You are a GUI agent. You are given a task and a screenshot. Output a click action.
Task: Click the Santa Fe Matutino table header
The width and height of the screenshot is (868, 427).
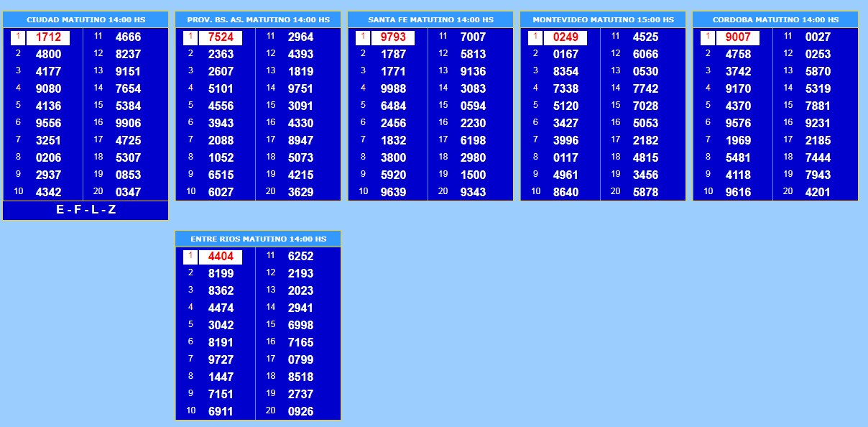click(430, 20)
